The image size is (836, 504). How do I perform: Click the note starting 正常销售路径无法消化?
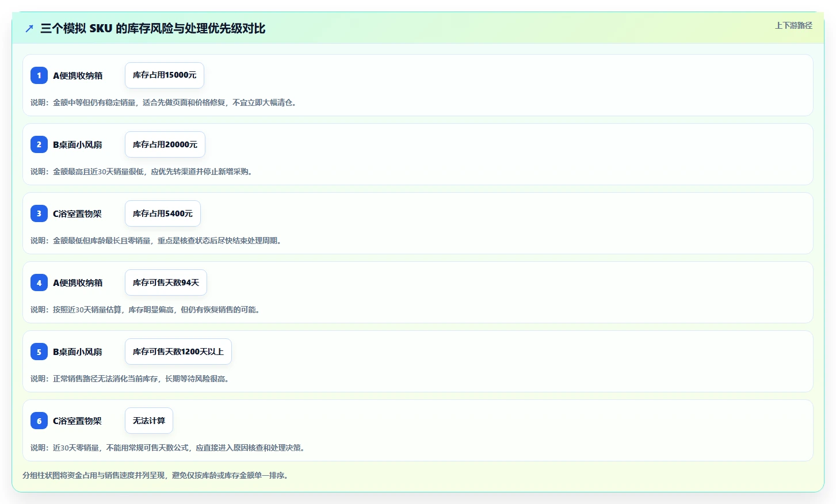(130, 379)
